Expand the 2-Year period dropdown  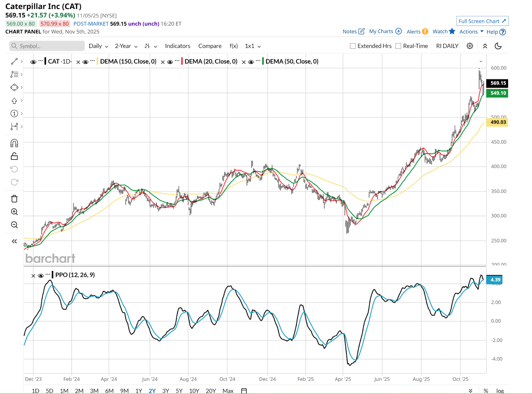pyautogui.click(x=126, y=46)
